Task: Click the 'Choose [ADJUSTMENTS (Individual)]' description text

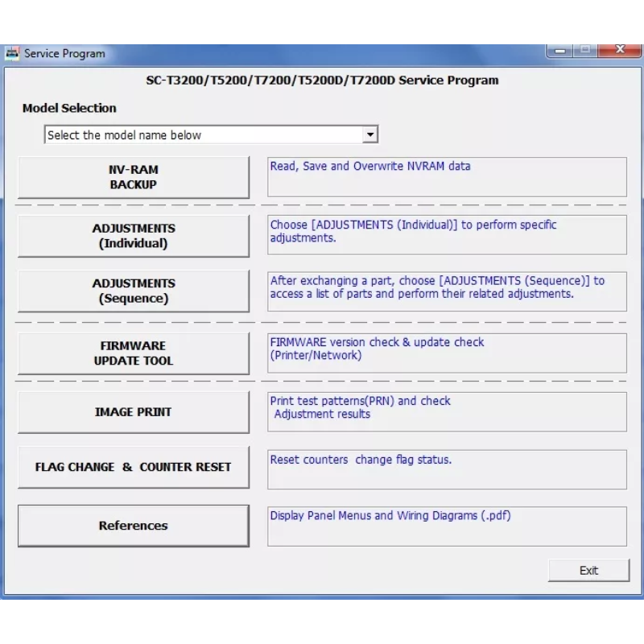Action: click(413, 231)
